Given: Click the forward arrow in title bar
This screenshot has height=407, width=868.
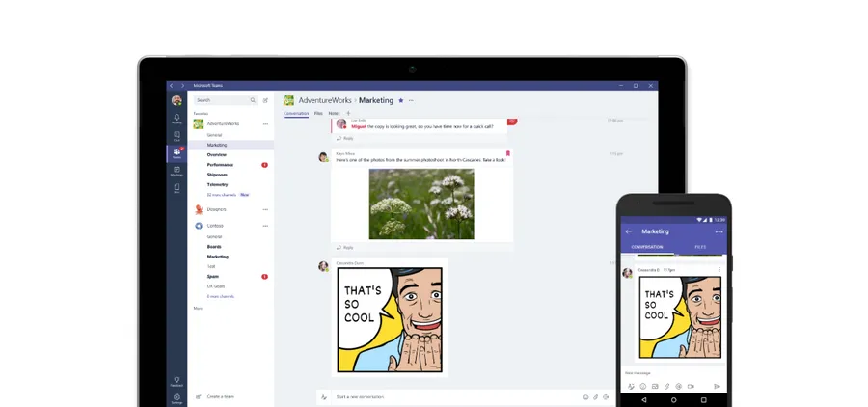Looking at the screenshot, I should point(182,85).
